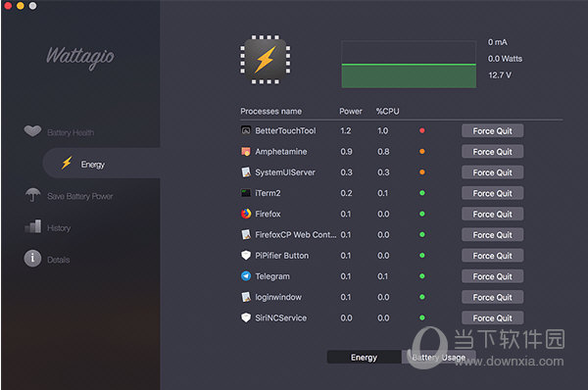The width and height of the screenshot is (588, 390).
Task: Select the PiPifier Button process name
Action: (282, 256)
